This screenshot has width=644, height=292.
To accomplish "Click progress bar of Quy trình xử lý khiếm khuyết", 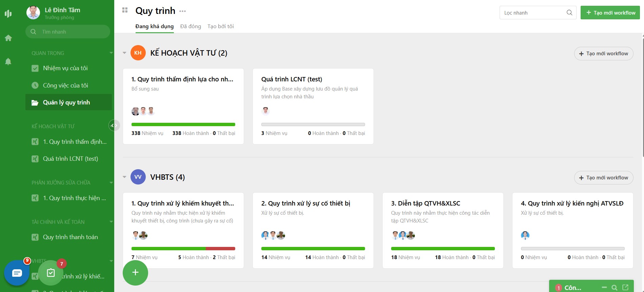I will pos(183,249).
